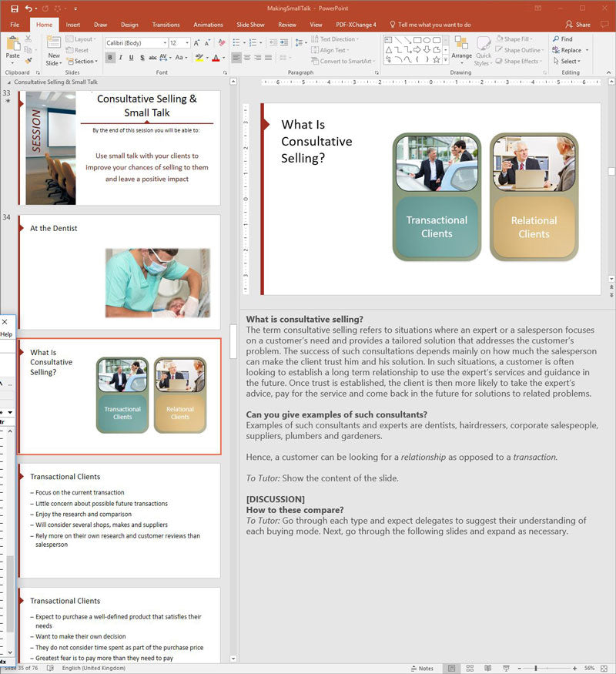The image size is (616, 674).
Task: Click the Find button
Action: pyautogui.click(x=563, y=39)
